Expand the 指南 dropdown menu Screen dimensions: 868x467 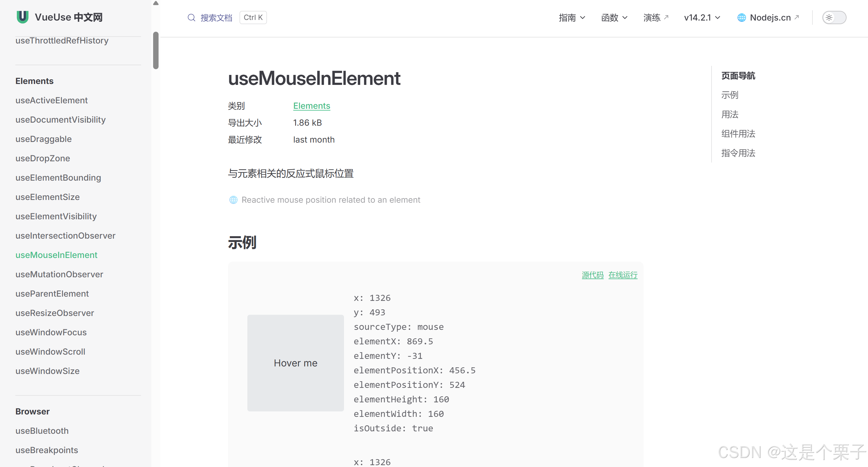point(572,18)
